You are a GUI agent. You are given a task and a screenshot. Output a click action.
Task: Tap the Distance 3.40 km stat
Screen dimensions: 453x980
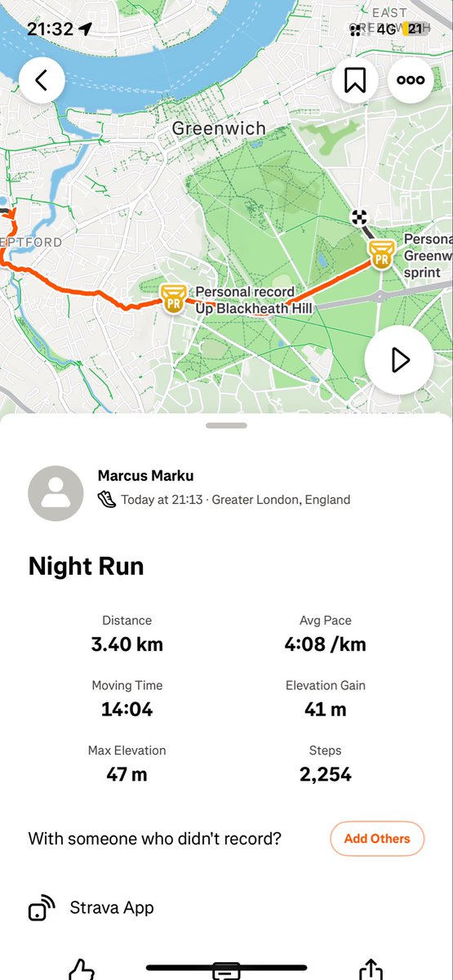[127, 634]
